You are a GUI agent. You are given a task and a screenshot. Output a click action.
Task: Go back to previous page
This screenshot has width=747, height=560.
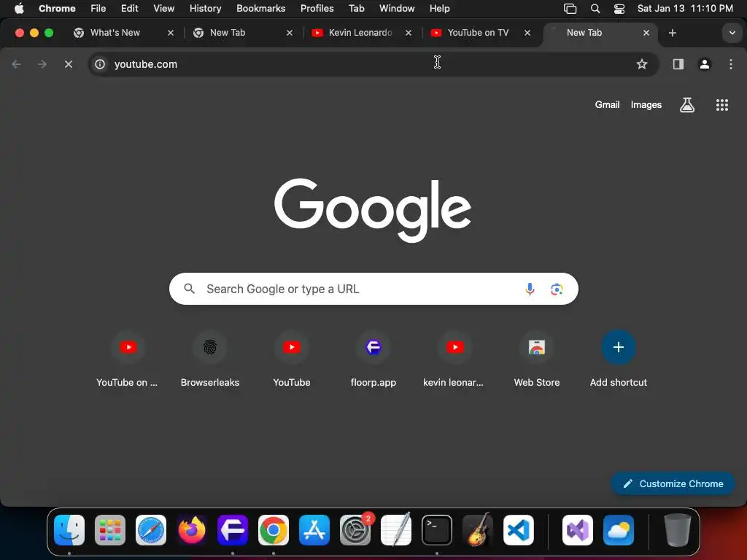tap(16, 64)
